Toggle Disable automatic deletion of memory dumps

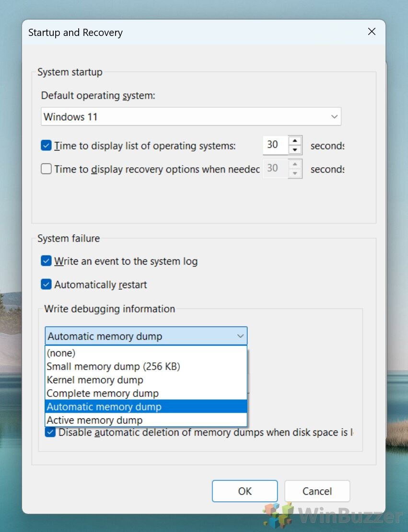pyautogui.click(x=50, y=432)
